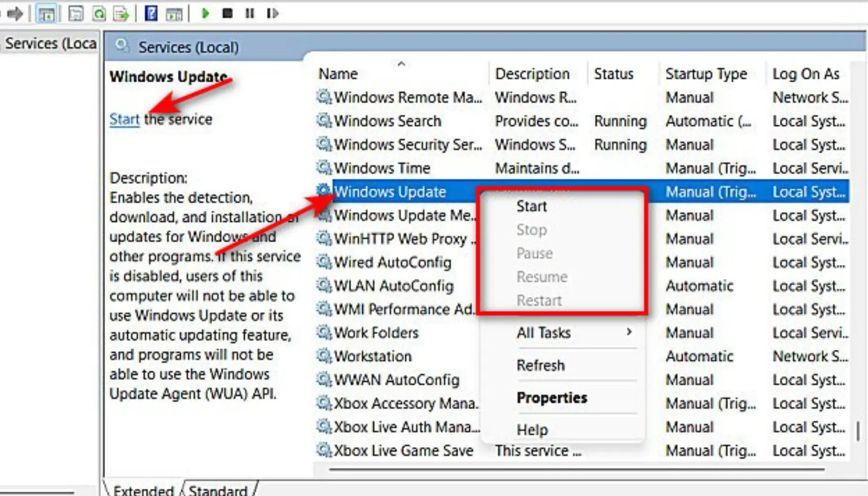Click the Stop Service square icon
Screen dimensions: 868x496
click(x=227, y=13)
